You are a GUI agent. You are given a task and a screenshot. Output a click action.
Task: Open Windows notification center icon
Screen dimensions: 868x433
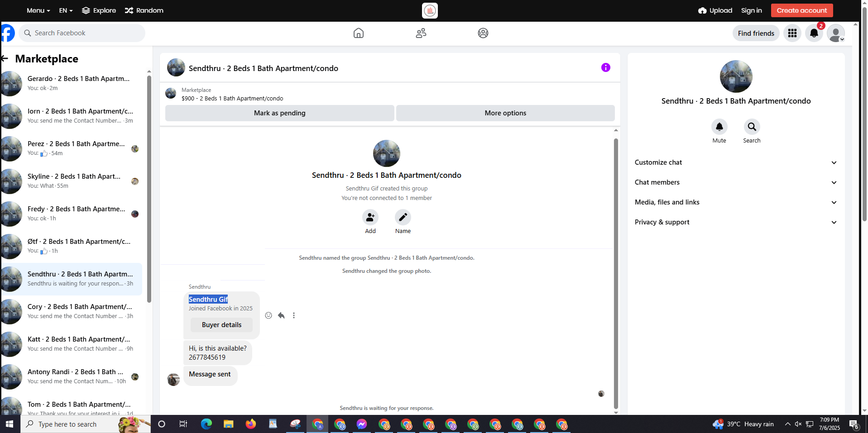(x=854, y=424)
